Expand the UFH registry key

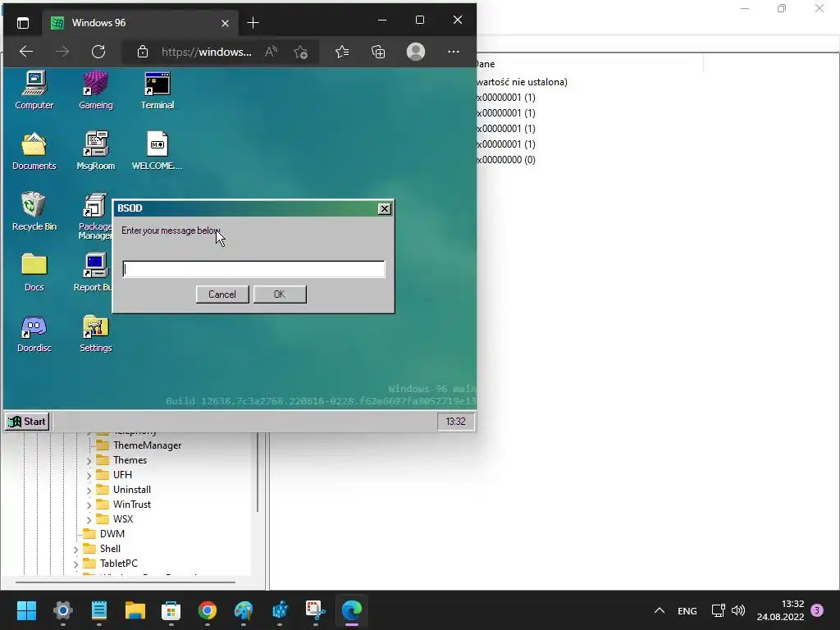pos(89,475)
